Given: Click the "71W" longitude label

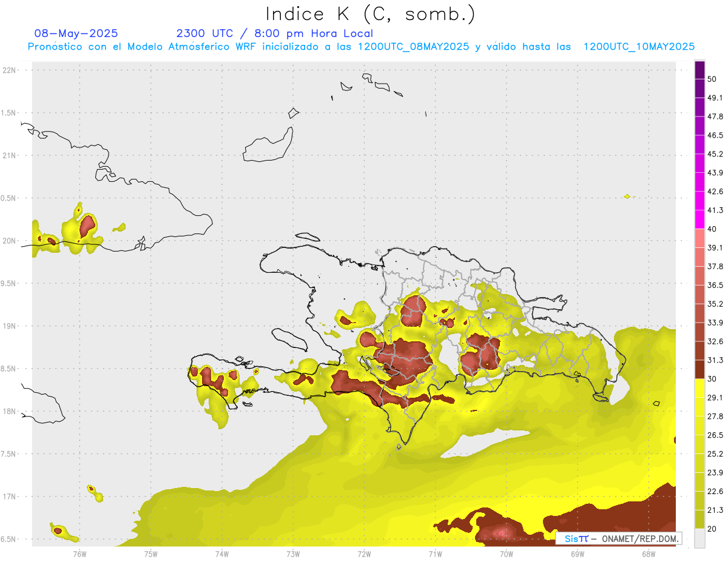Looking at the screenshot, I should click(435, 554).
